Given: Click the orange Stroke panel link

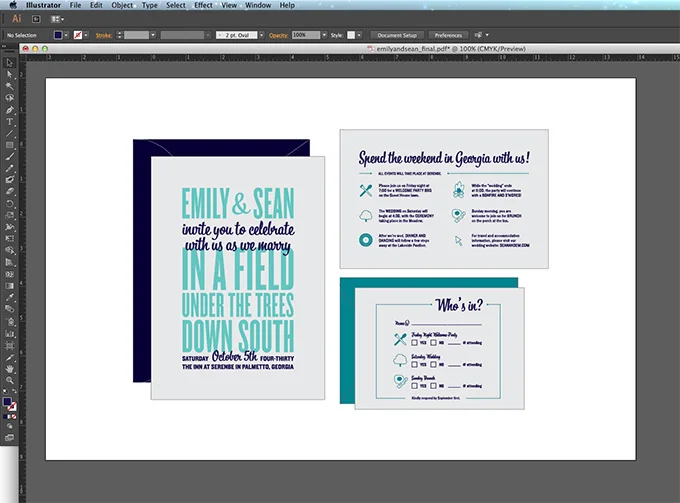Looking at the screenshot, I should click(x=103, y=35).
